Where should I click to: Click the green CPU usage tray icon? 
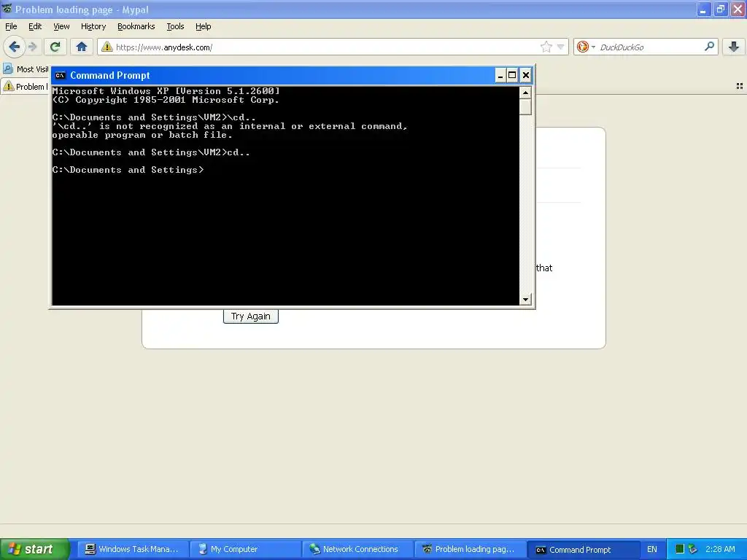pyautogui.click(x=680, y=549)
